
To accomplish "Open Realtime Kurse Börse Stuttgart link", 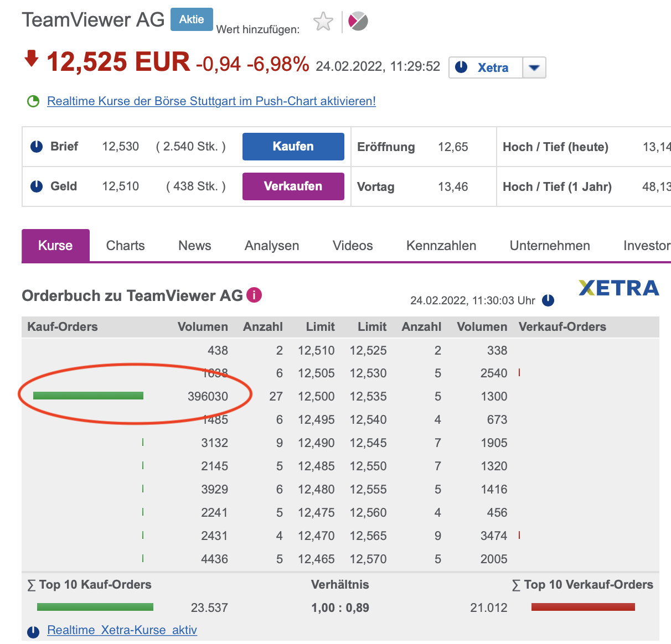I will [x=211, y=101].
